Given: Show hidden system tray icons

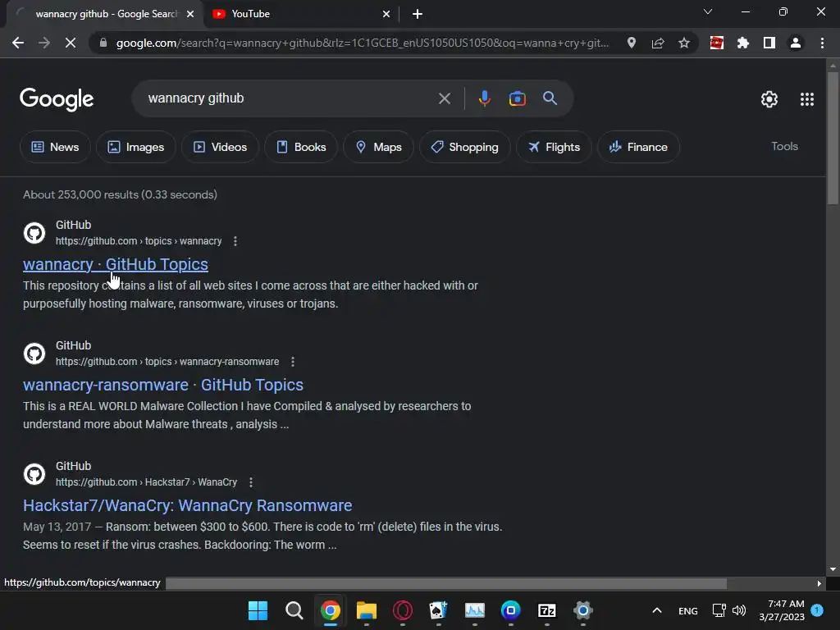Looking at the screenshot, I should click(657, 610).
